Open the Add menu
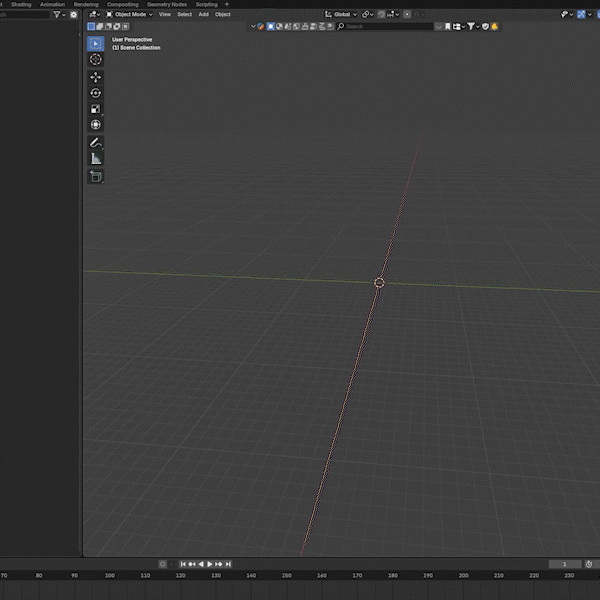The image size is (600, 600). 204,15
